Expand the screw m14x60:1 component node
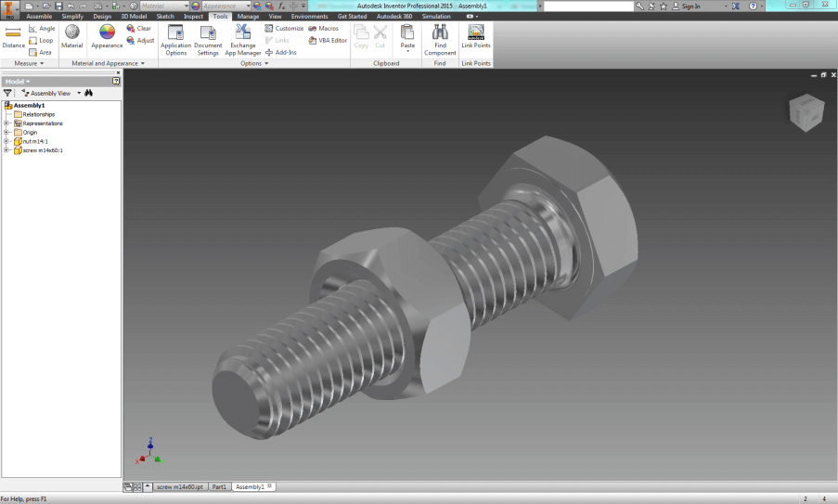 [6, 150]
